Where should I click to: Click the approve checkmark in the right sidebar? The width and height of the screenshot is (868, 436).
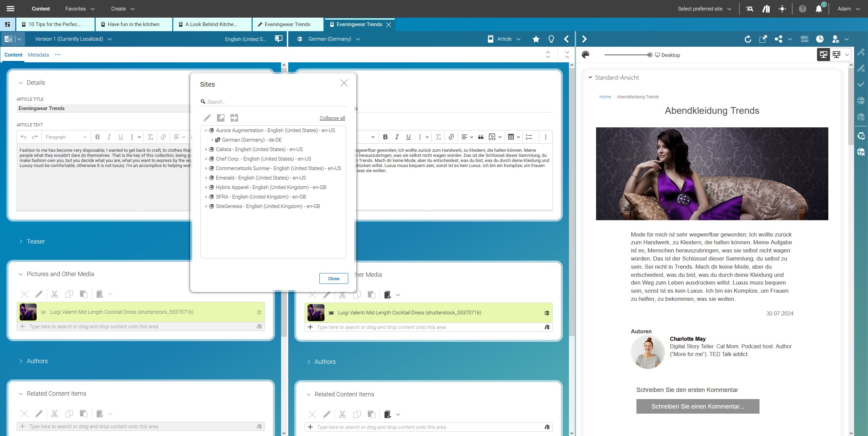point(862,85)
